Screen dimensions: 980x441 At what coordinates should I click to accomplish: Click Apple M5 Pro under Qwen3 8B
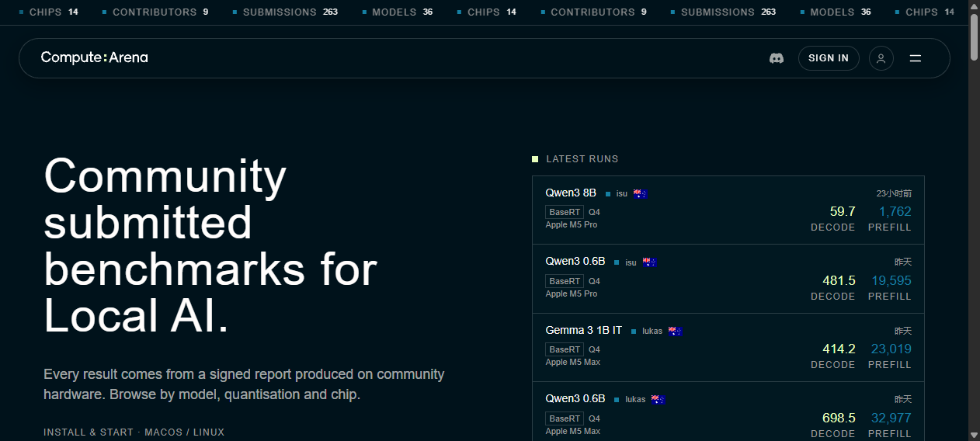(572, 224)
